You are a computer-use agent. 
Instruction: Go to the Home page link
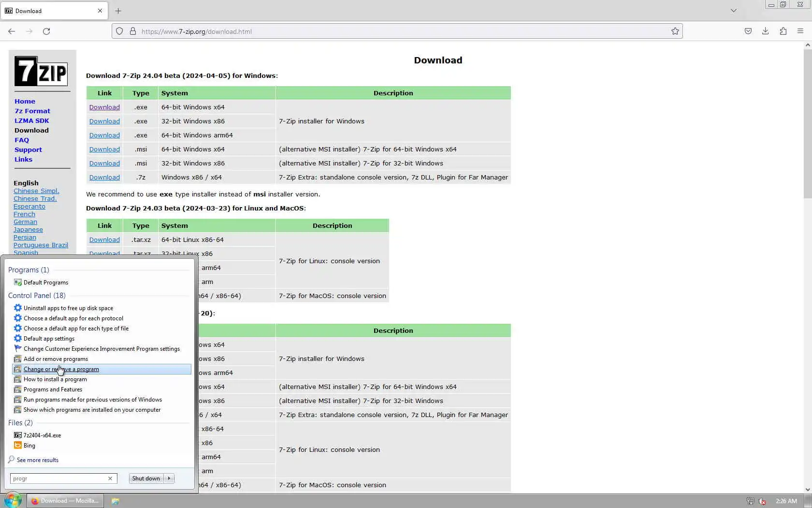25,102
